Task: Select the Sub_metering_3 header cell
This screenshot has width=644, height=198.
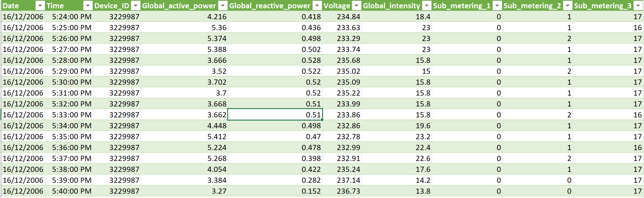Action: 608,6
